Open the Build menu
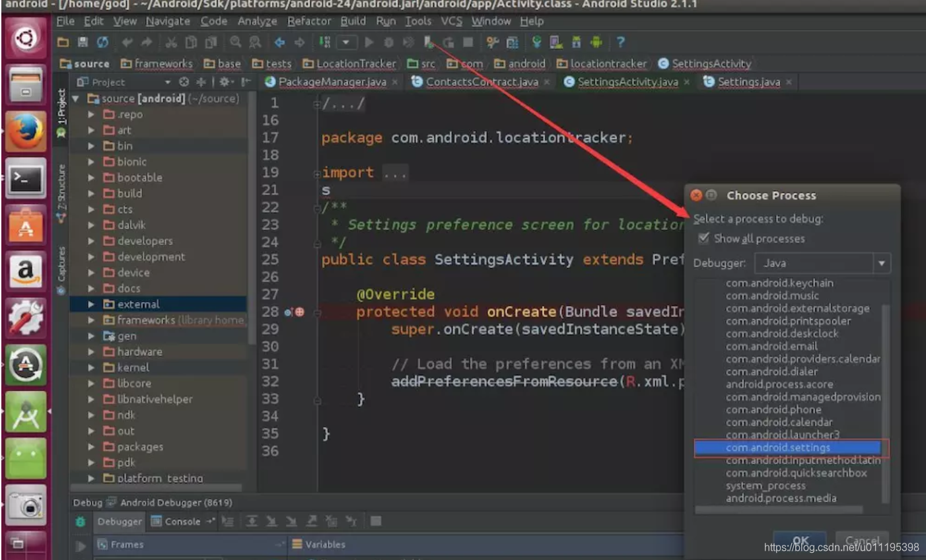Image resolution: width=926 pixels, height=560 pixels. (353, 21)
